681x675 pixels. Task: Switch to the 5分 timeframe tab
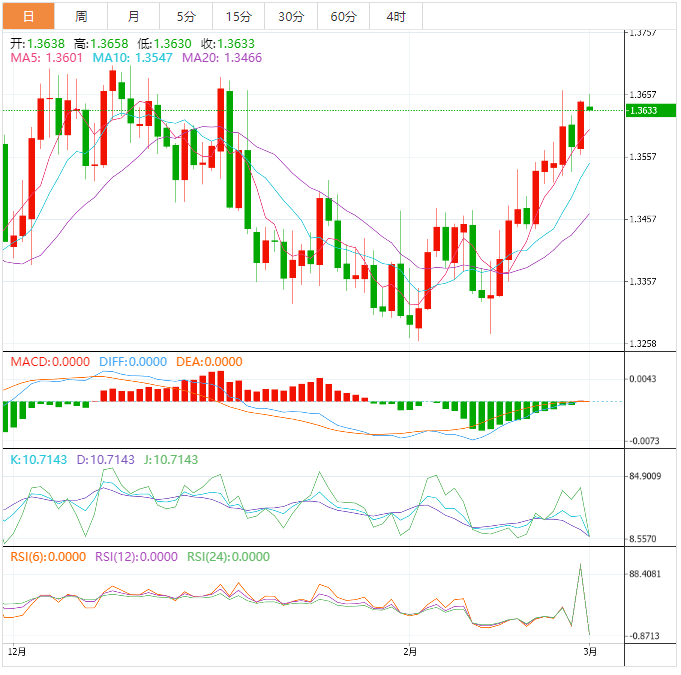point(186,16)
